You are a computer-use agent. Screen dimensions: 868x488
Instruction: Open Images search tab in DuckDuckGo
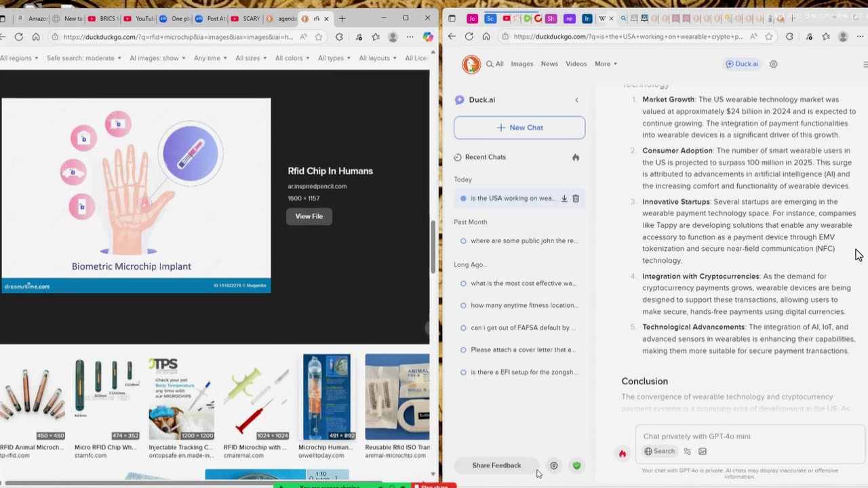click(x=521, y=64)
